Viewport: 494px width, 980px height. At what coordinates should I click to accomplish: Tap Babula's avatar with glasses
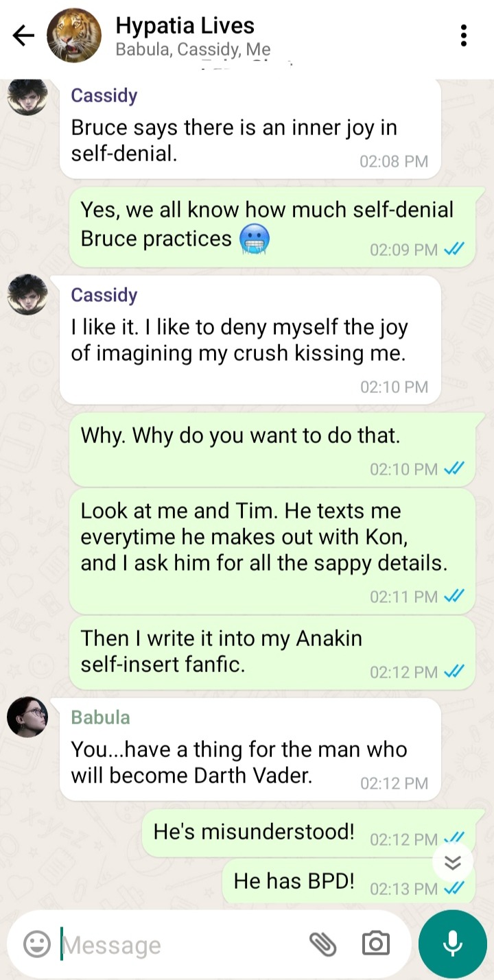point(27,717)
